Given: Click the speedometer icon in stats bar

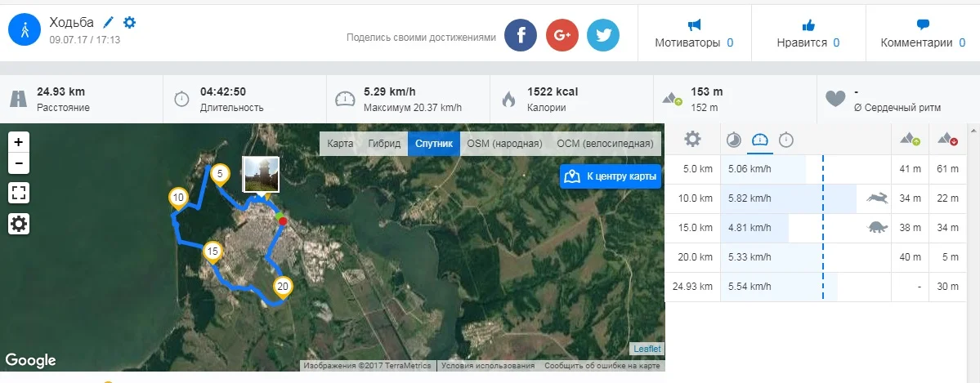Looking at the screenshot, I should point(345,99).
